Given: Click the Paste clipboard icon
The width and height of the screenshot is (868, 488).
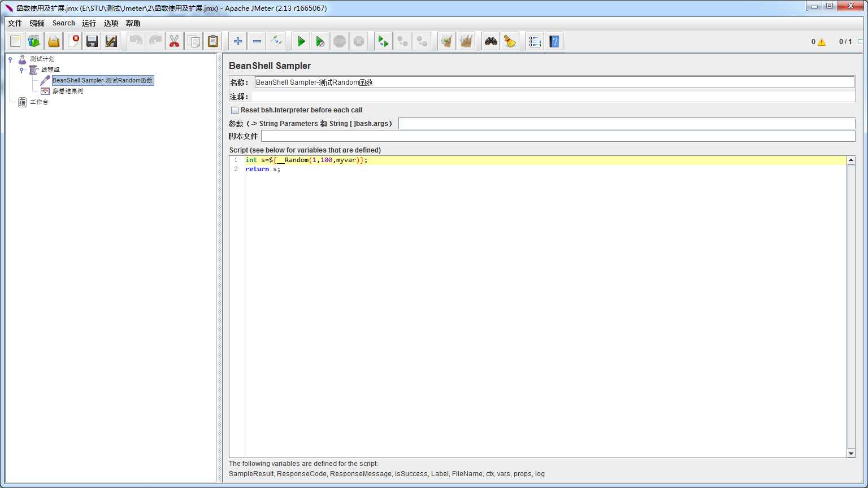Looking at the screenshot, I should [213, 41].
